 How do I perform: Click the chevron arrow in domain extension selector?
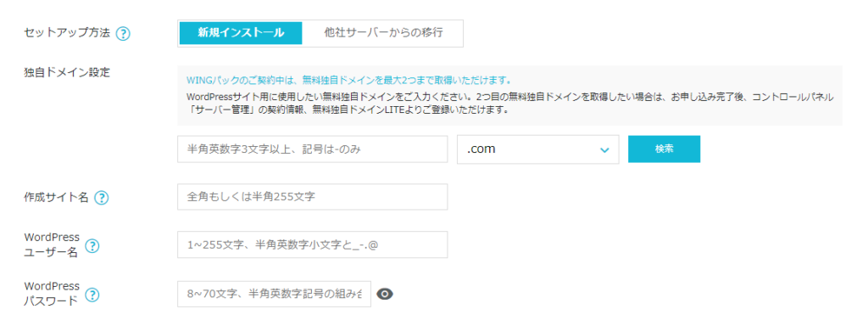[604, 150]
